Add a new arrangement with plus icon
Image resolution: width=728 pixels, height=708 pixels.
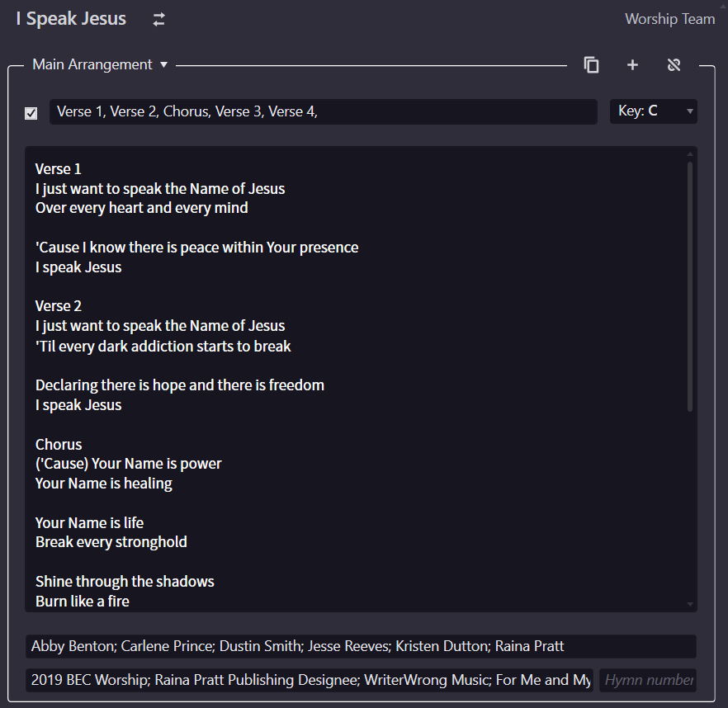tap(632, 64)
